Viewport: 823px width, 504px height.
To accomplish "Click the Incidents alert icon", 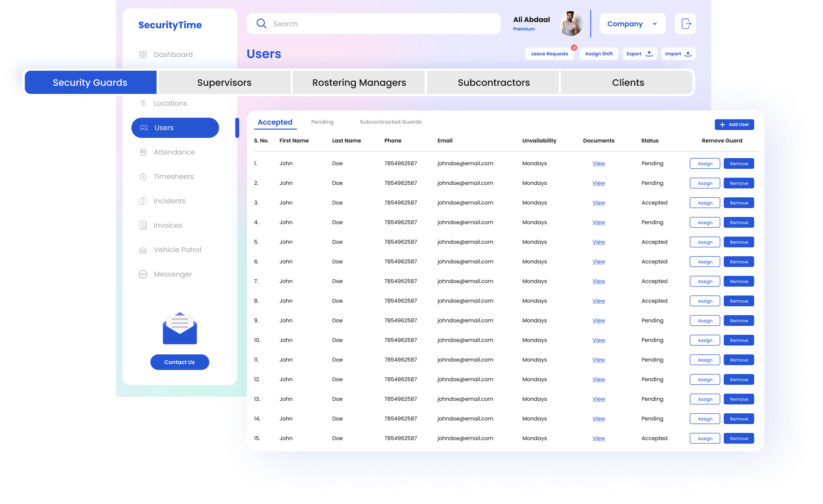I will point(143,201).
